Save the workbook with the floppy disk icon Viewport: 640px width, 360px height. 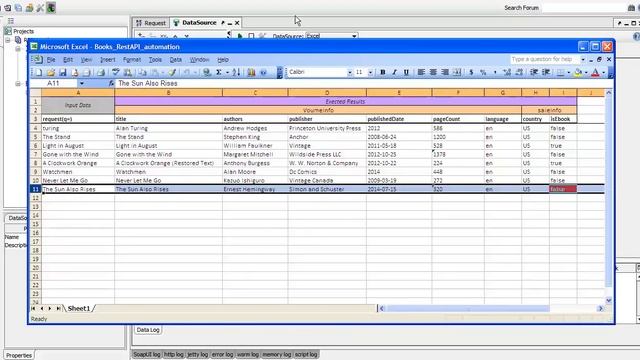pos(63,73)
